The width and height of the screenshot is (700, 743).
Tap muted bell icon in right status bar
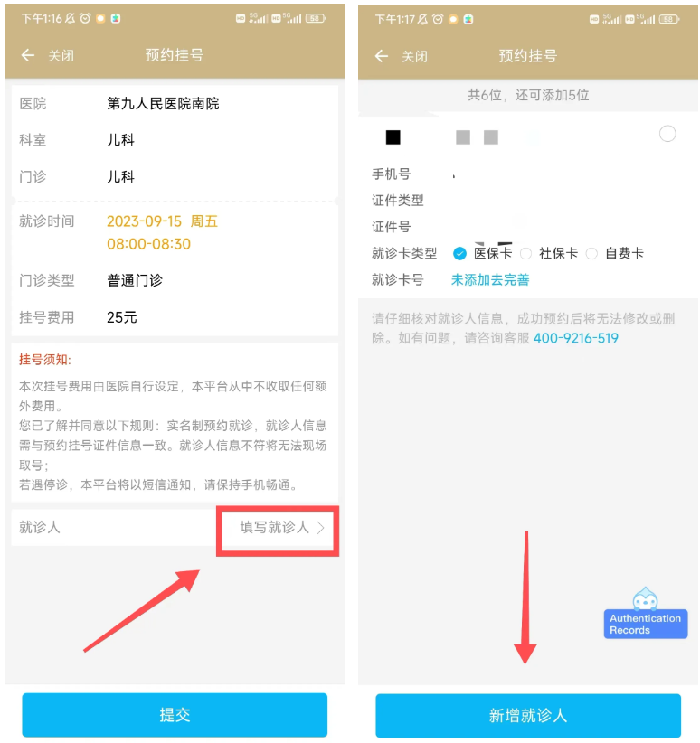[422, 19]
